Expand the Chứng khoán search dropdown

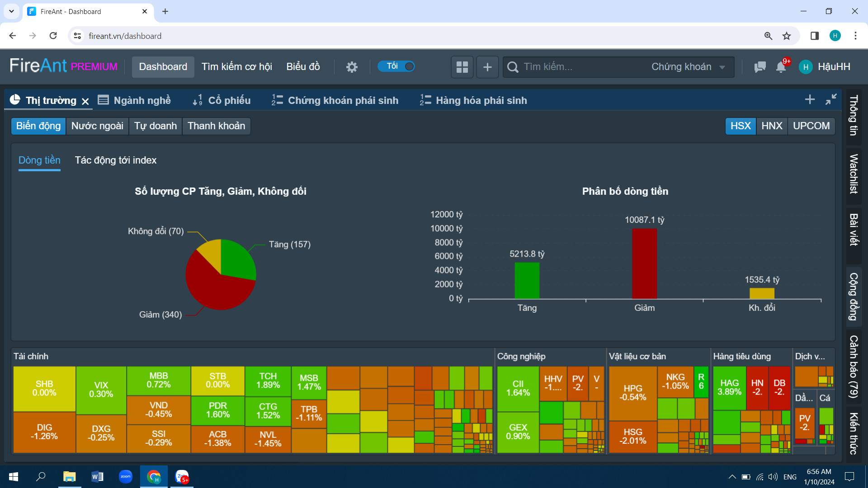(x=688, y=67)
